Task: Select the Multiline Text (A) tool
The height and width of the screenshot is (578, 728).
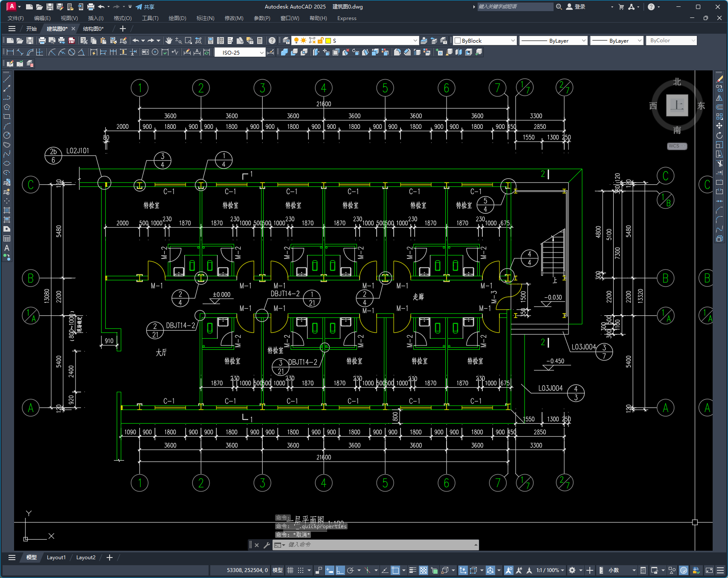Action: click(x=7, y=248)
